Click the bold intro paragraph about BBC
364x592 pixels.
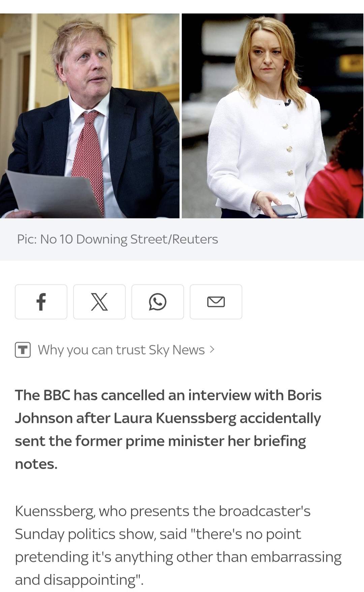(168, 430)
